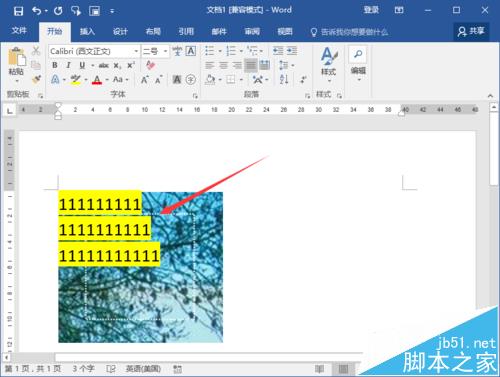Click the Share button
This screenshot has height=377, width=500.
[471, 32]
